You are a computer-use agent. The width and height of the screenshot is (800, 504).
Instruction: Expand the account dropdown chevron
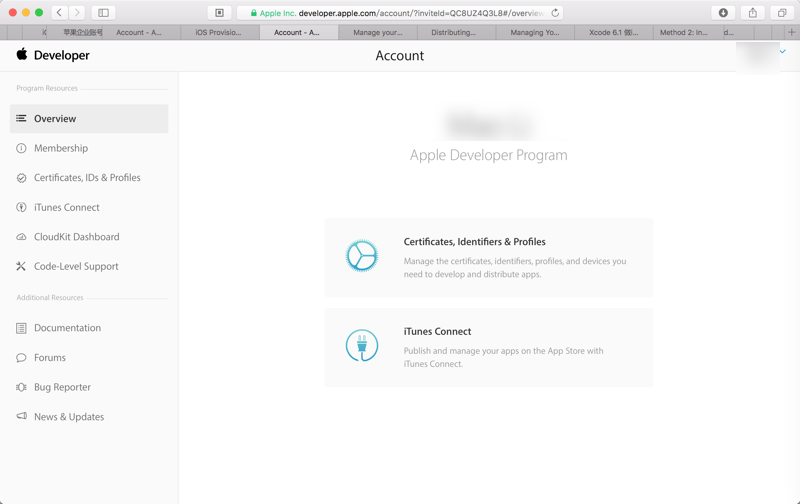(x=783, y=52)
